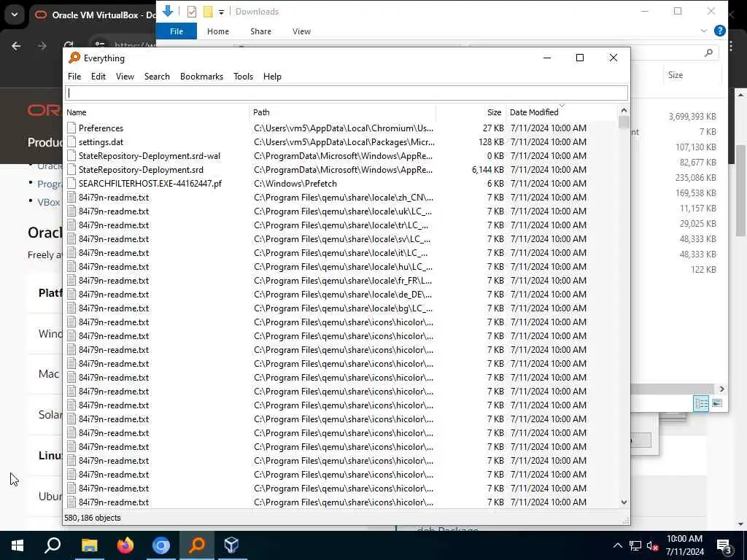Image resolution: width=747 pixels, height=560 pixels.
Task: Click the search magnifier in Downloads window
Action: coord(709,52)
